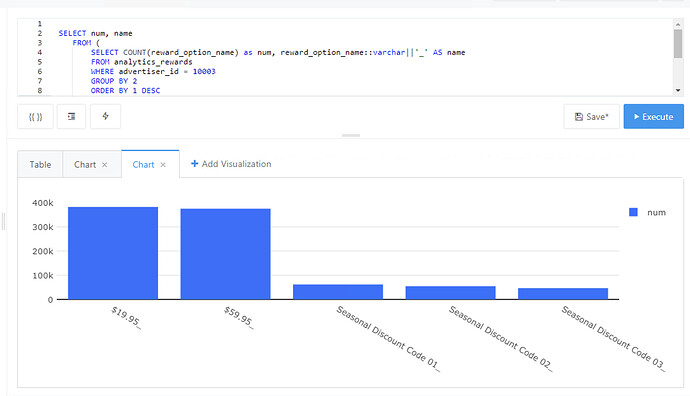This screenshot has height=396, width=690.
Task: Click the $19.95_ x-axis label
Action: click(126, 318)
